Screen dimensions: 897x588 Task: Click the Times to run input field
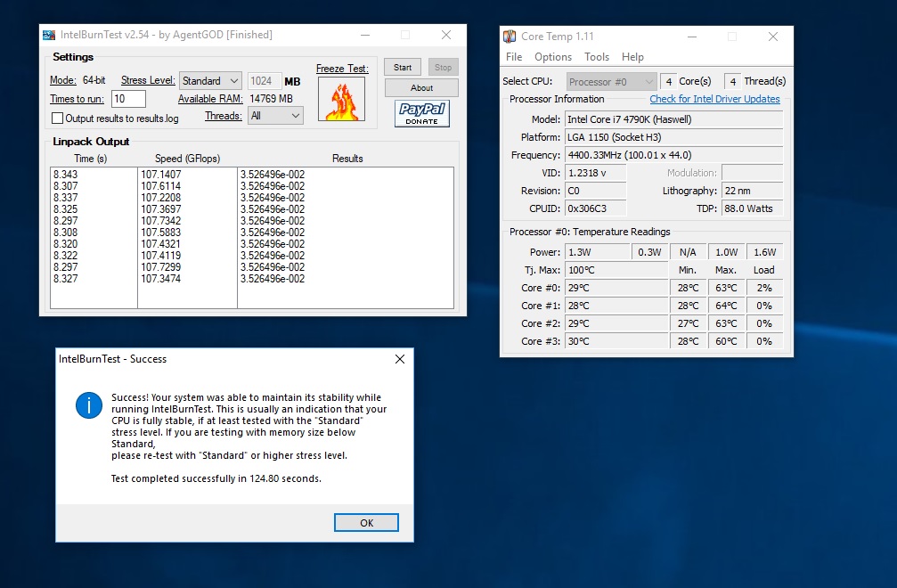click(x=128, y=98)
